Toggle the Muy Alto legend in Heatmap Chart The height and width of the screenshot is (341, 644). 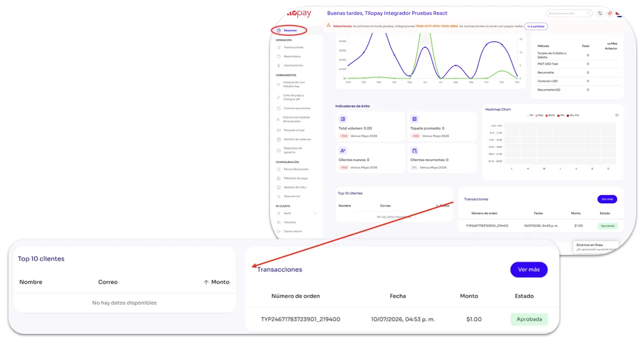tap(573, 115)
